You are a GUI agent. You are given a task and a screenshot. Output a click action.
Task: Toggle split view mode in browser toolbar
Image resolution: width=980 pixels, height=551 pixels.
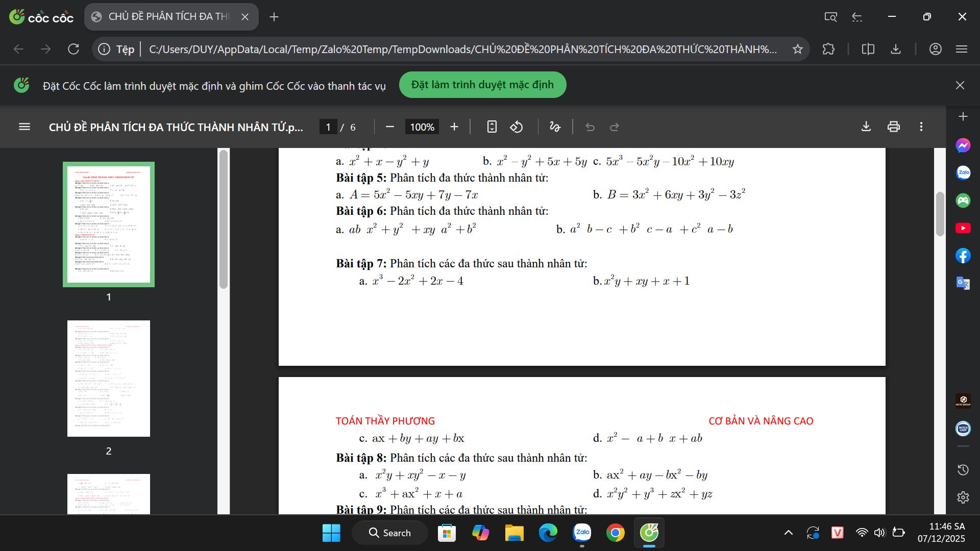[868, 49]
